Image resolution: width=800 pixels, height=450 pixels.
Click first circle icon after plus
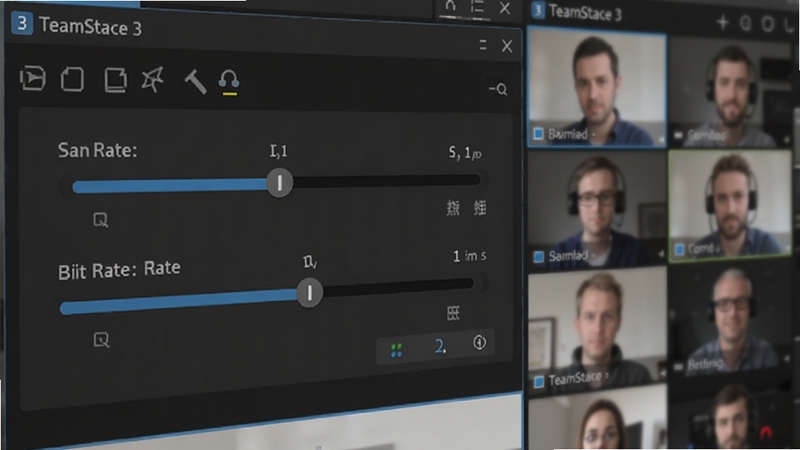click(745, 23)
